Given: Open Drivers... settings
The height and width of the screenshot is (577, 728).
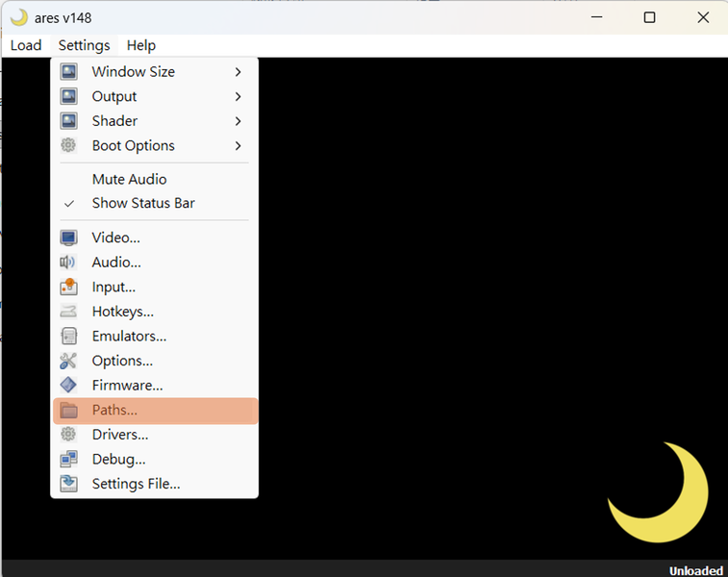Looking at the screenshot, I should pos(155,435).
